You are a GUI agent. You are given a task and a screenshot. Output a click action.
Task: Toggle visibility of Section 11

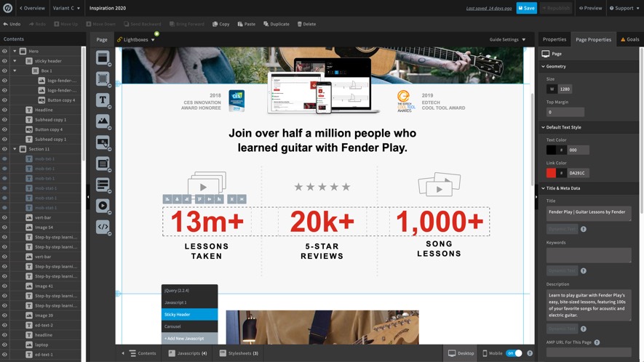tap(4, 149)
